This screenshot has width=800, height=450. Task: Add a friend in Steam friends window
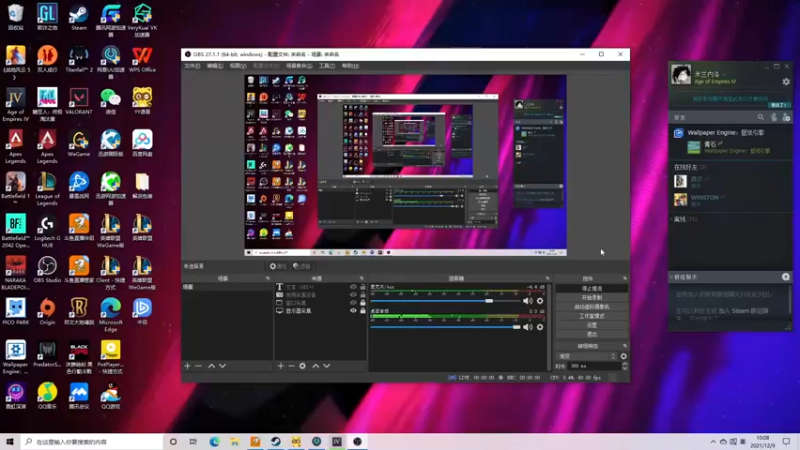click(786, 117)
